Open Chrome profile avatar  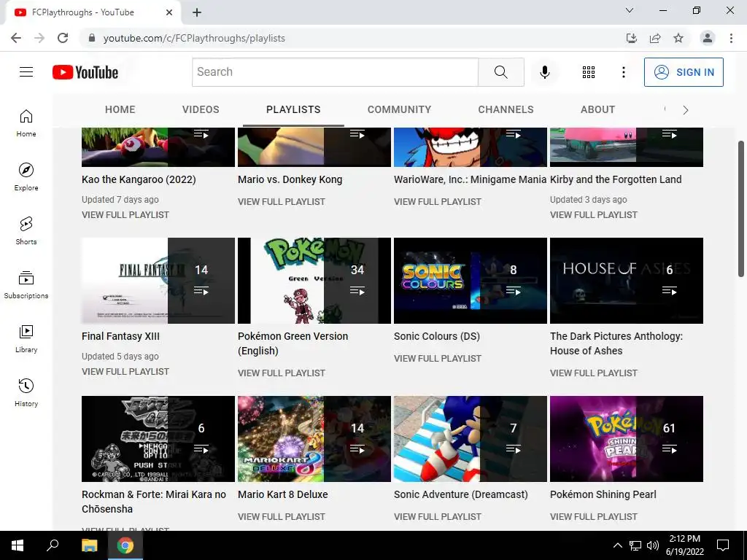point(708,38)
